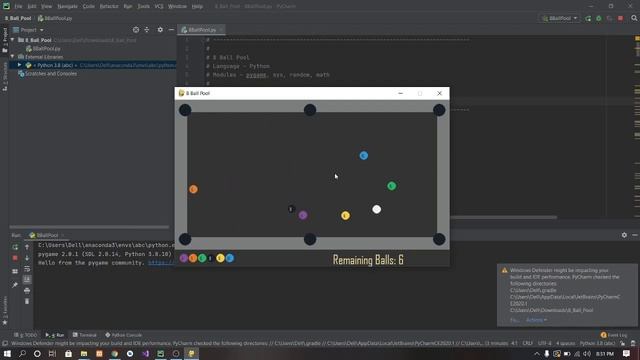The height and width of the screenshot is (360, 640).
Task: Click the Python 3.8 (abc) interpreter in the status bar
Action: tap(598, 343)
